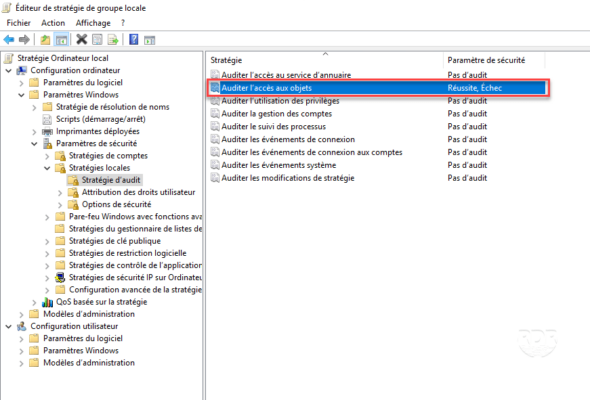
Task: Select Auditer le suivi des processus
Action: point(274,126)
